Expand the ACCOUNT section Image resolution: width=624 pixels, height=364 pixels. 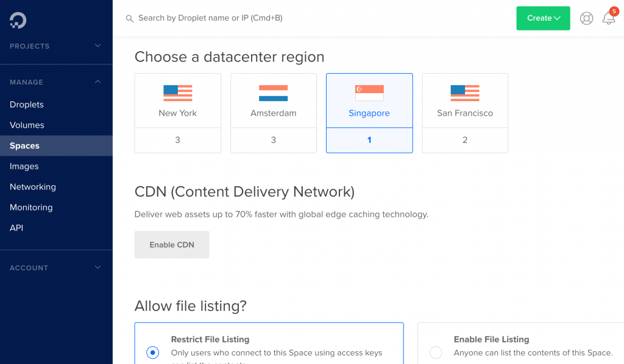click(x=97, y=268)
